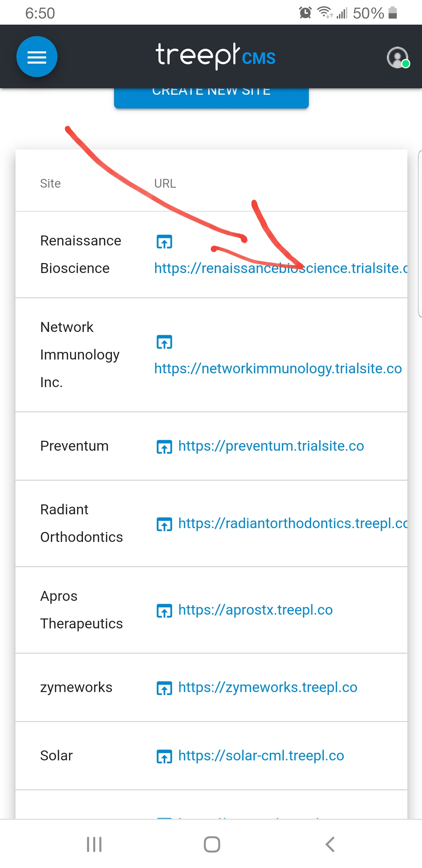Tap the open-site icon for Apros Therapeutics
The height and width of the screenshot is (868, 422).
coord(164,611)
